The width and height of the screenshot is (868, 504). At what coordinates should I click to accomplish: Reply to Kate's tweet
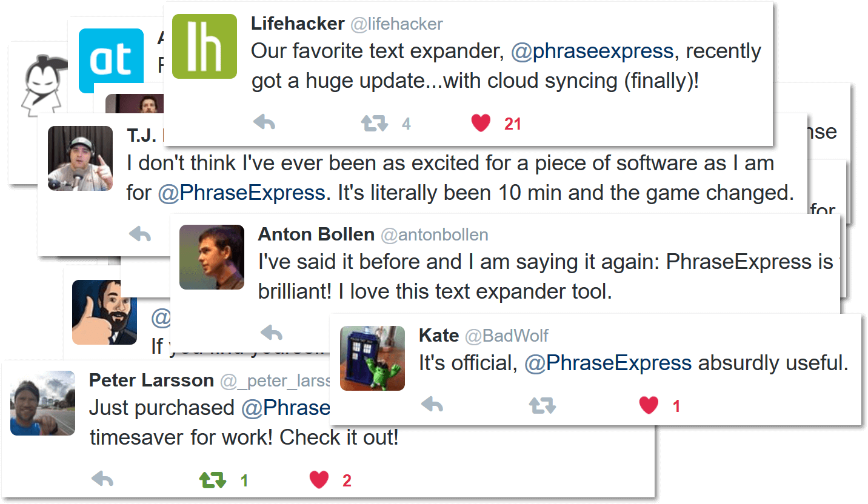click(x=432, y=405)
